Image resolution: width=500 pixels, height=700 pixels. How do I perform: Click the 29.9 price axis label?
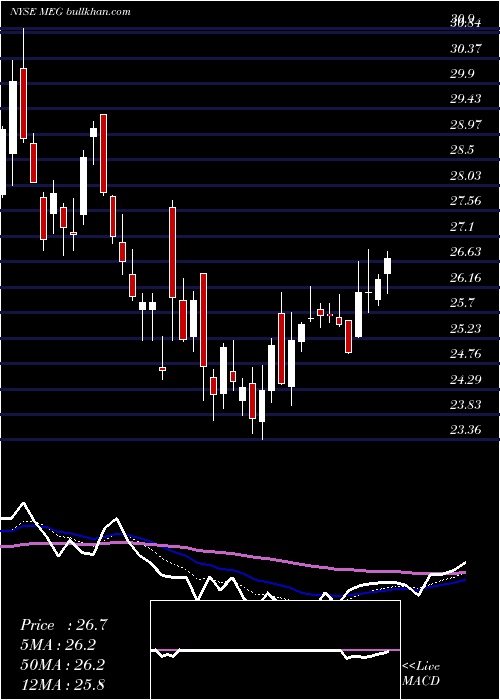tap(462, 74)
